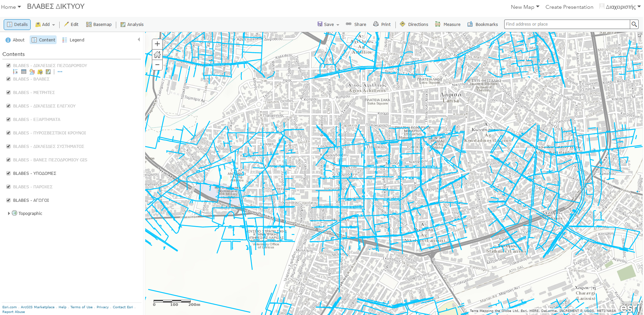Viewport: 644px width, 315px height.
Task: Toggle BLABES - ΠΥΡΟΣΒΕΣΤΙΚΟΙ ΚΡΟΥΝΟΙ checkbox
Action: coord(8,133)
